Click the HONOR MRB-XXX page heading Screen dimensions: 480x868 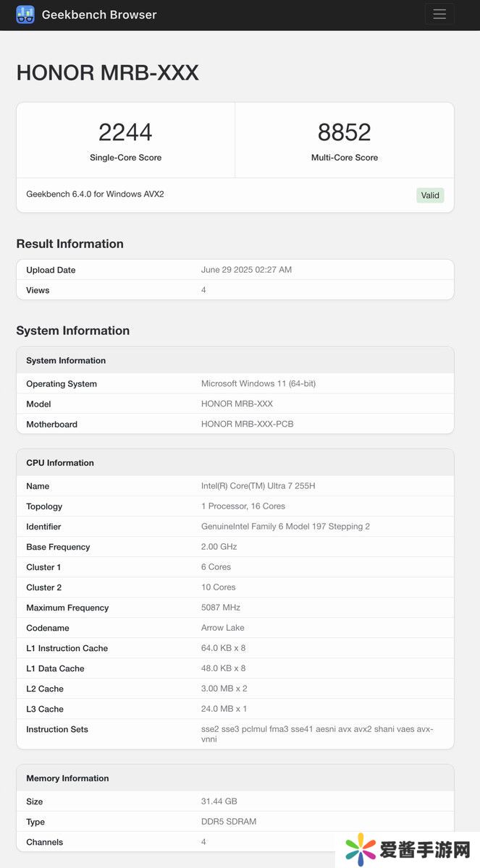107,73
